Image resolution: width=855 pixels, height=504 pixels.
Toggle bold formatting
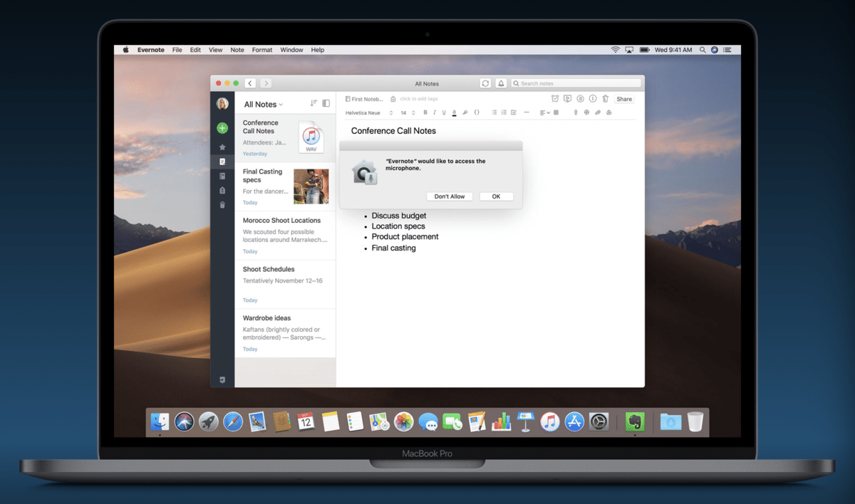point(425,112)
